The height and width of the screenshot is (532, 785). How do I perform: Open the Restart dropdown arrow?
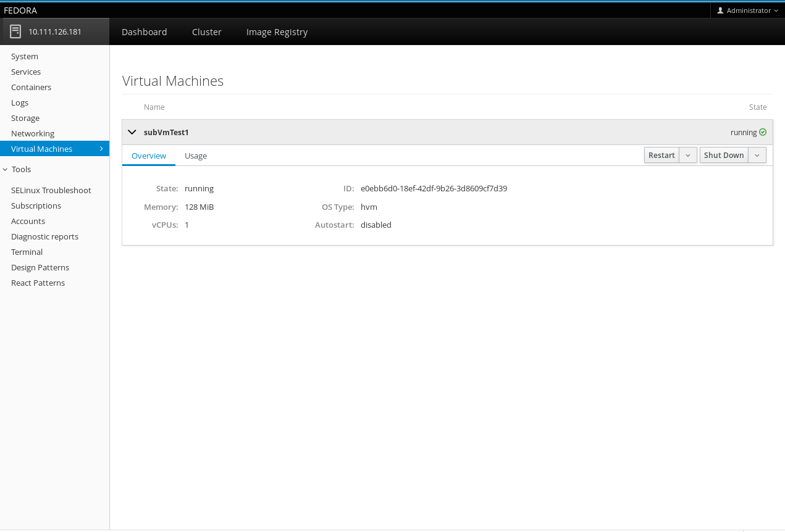click(688, 156)
